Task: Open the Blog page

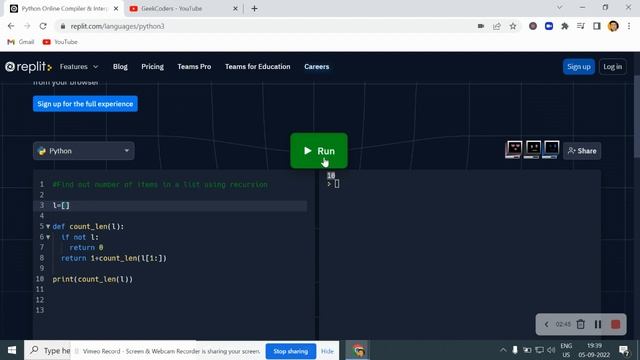Action: tap(120, 67)
